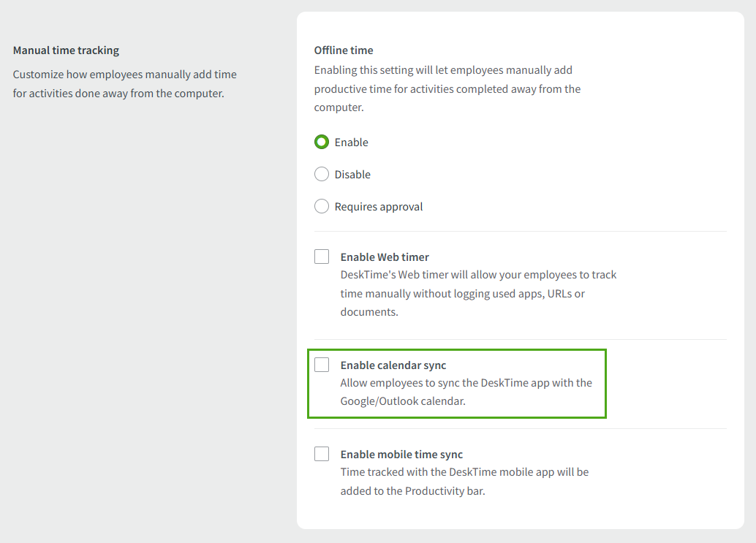Image resolution: width=756 pixels, height=543 pixels.
Task: Check the Enable calendar sync checkbox
Action: (x=322, y=365)
